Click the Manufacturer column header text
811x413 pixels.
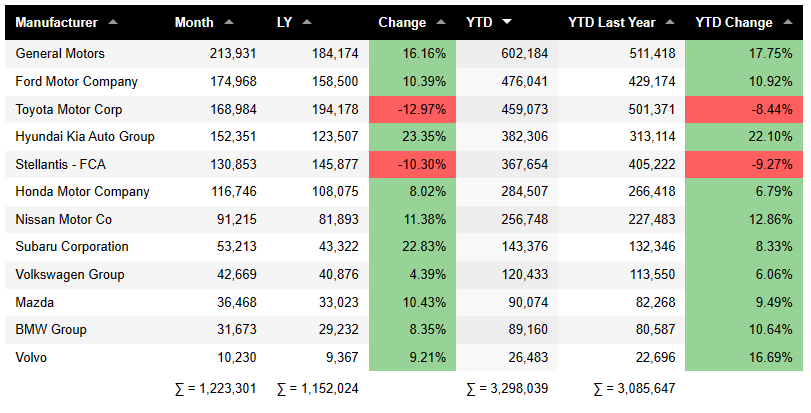coord(56,22)
